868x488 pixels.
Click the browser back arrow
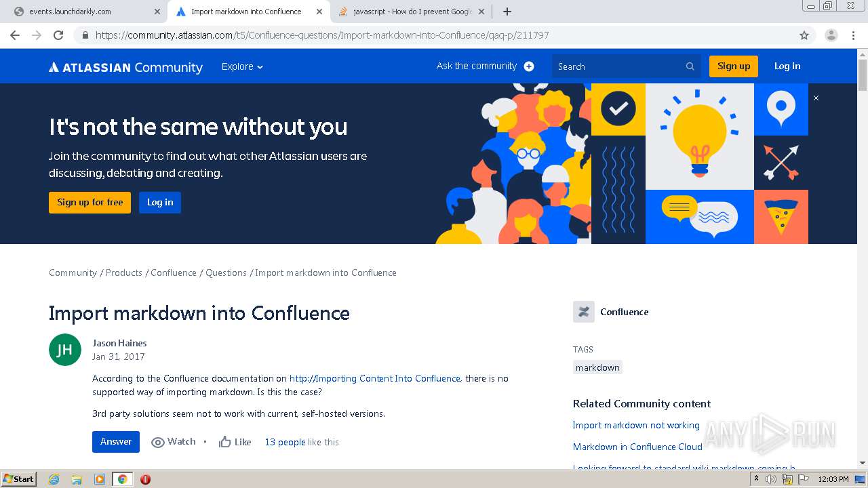[x=15, y=35]
